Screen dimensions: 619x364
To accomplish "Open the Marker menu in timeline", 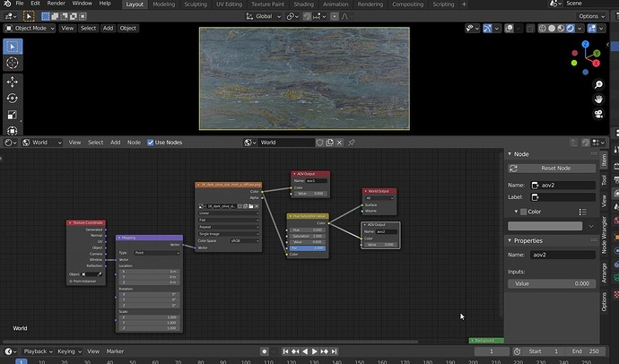I will click(x=115, y=351).
